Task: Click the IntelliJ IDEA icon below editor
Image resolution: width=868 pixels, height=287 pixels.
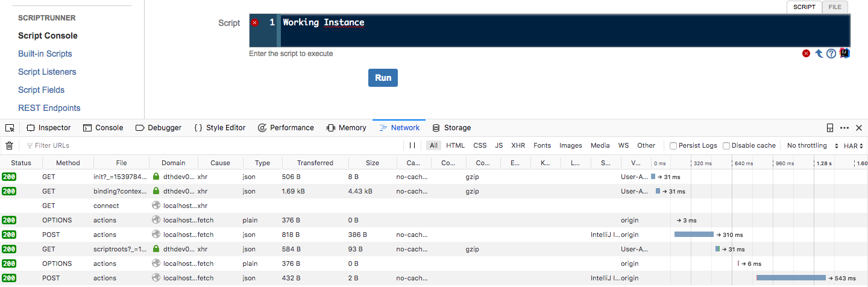Action: [844, 53]
